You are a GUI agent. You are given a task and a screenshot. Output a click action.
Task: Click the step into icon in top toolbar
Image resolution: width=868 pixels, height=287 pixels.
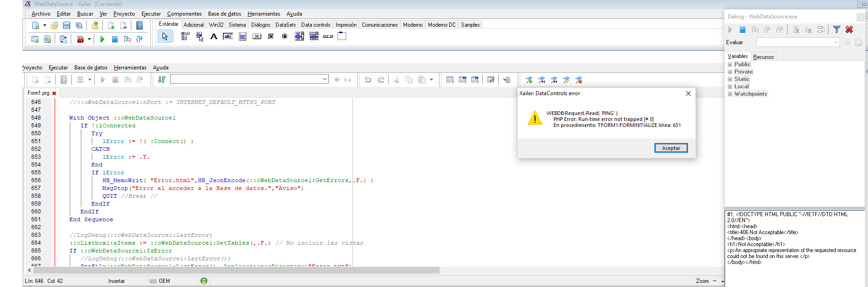(x=127, y=40)
